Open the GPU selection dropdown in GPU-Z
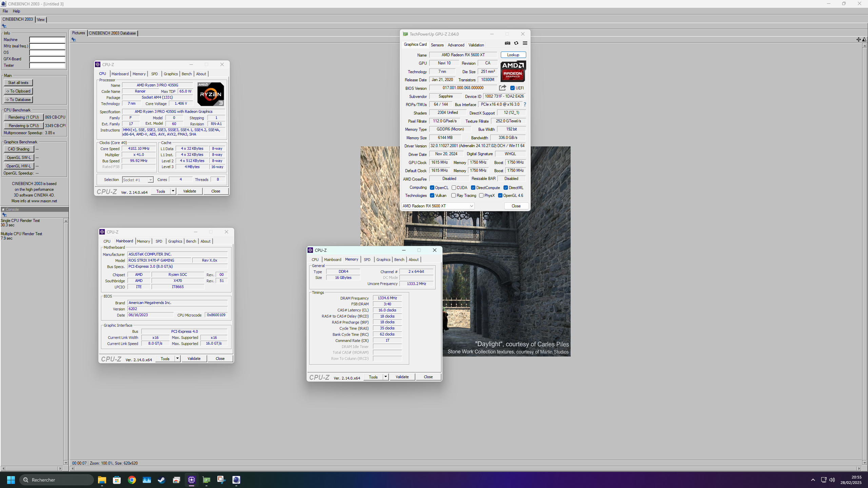Image resolution: width=868 pixels, height=488 pixels. 438,206
